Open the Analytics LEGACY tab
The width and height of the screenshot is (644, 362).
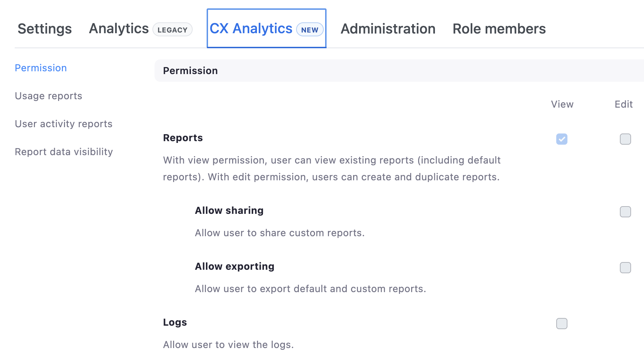tap(118, 29)
